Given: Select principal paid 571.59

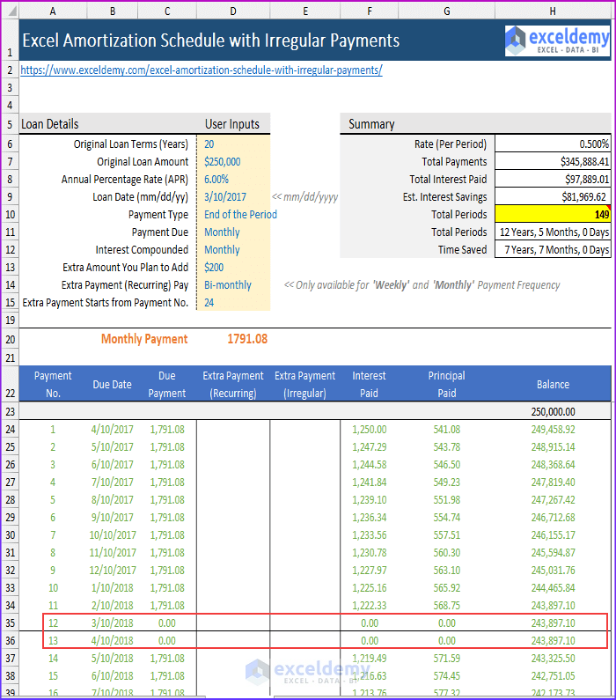Looking at the screenshot, I should tap(446, 659).
